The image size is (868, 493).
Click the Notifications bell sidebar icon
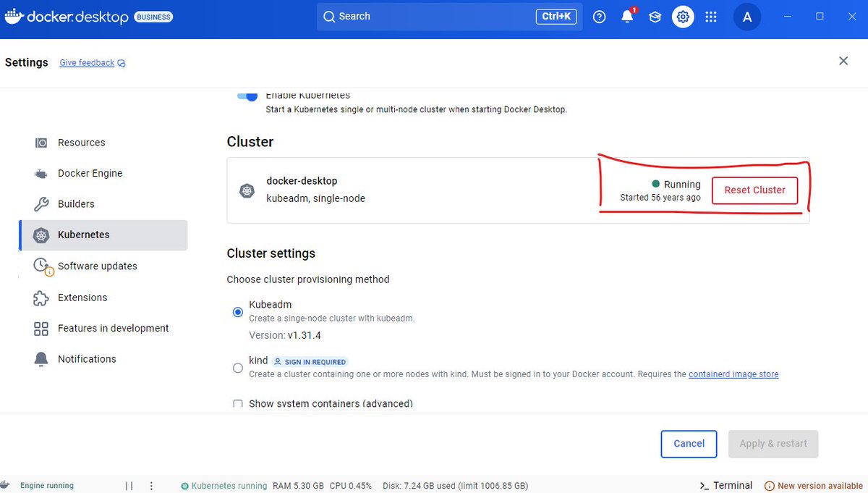coord(41,359)
